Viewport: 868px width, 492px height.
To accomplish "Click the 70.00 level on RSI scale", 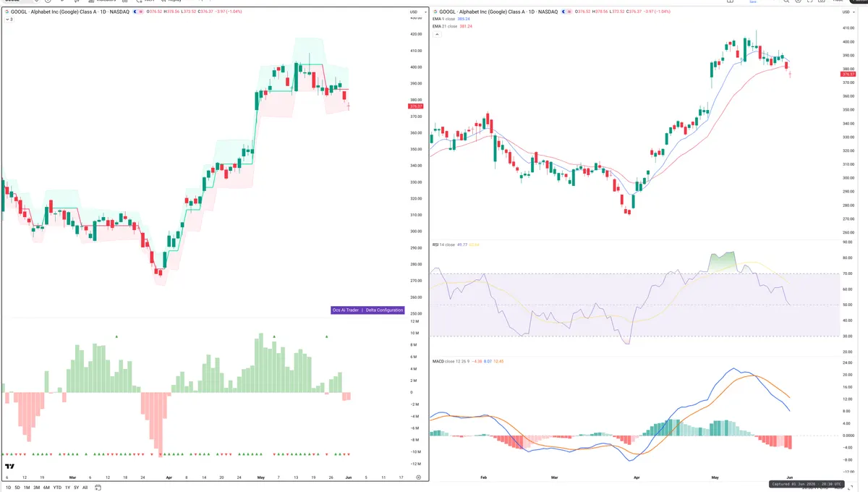I will point(846,273).
